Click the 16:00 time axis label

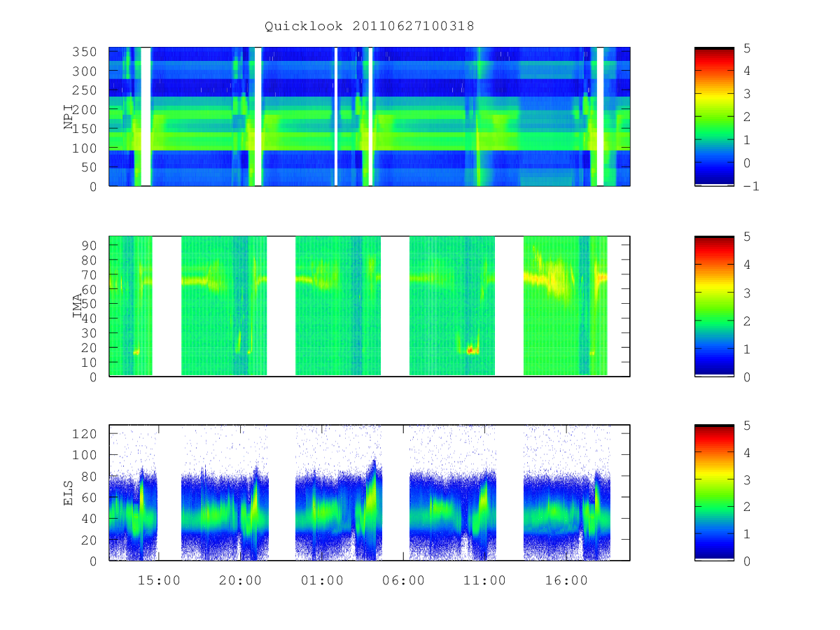(x=567, y=581)
